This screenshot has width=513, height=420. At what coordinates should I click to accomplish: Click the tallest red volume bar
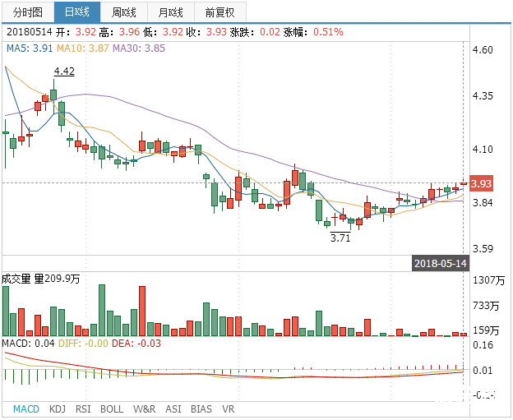point(142,311)
